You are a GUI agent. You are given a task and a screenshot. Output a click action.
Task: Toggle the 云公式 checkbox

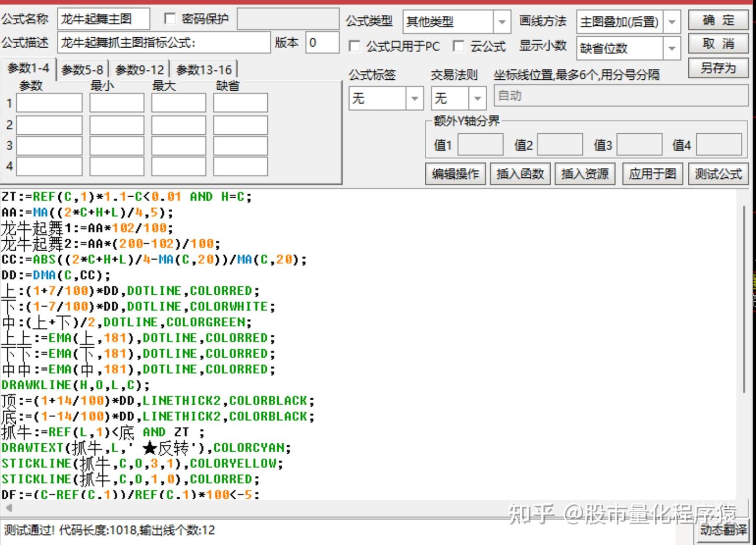coord(458,46)
